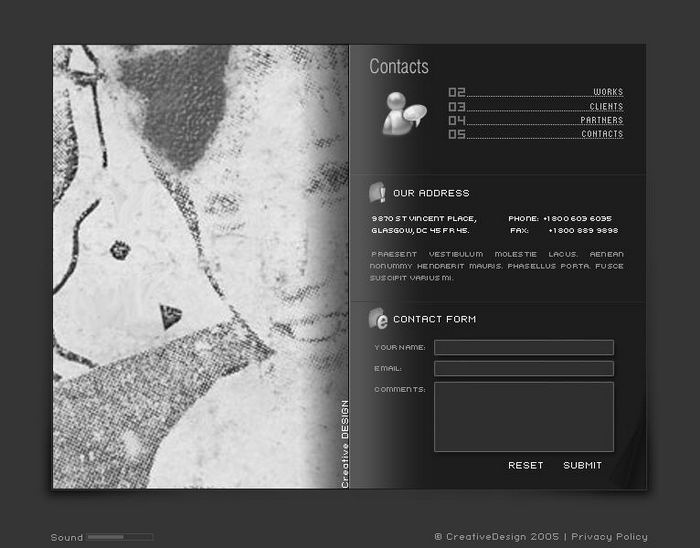Click the vertical Creative DESIGN logo text
The width and height of the screenshot is (700, 548).
(345, 444)
